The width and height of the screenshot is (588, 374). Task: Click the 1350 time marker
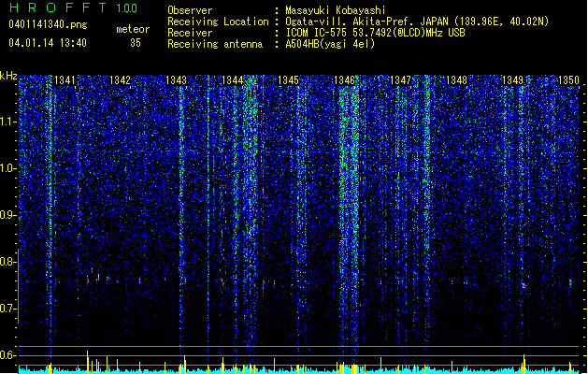[569, 80]
